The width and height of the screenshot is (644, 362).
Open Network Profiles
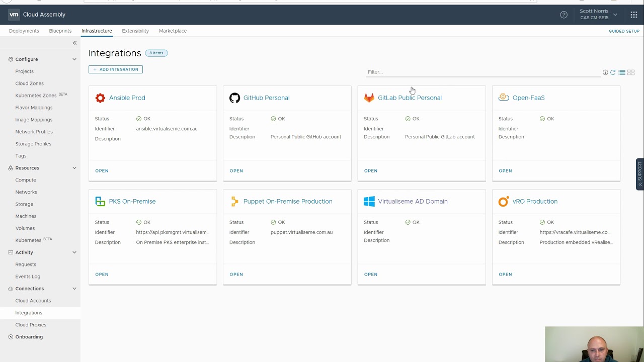(34, 132)
